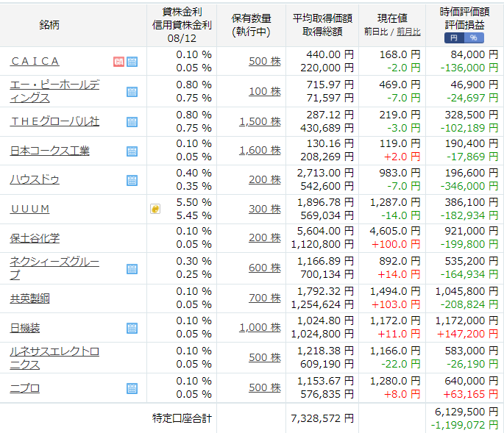
Task: Click 100 株 holdings link
Action: [x=265, y=91]
